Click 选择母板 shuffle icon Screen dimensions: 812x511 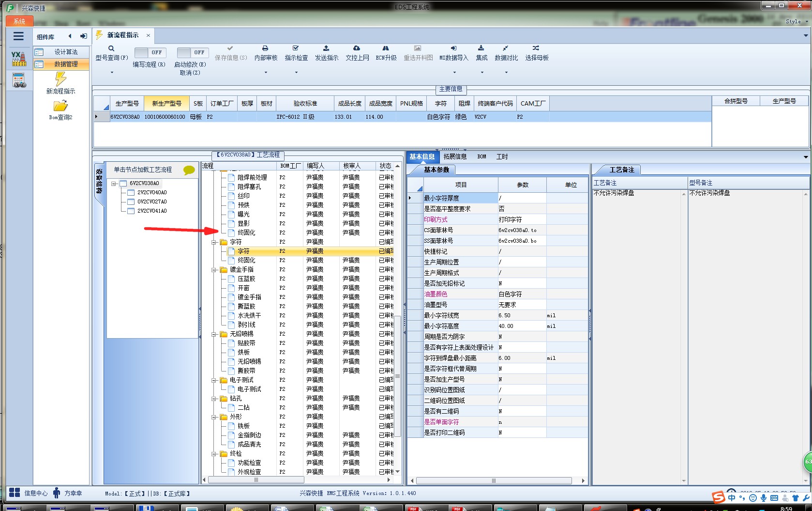point(536,48)
